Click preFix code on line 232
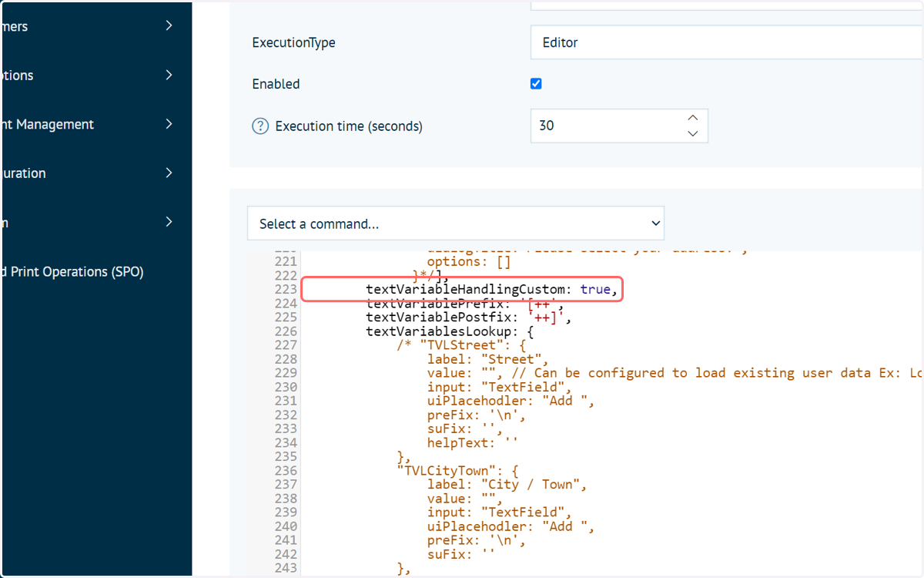This screenshot has width=924, height=578. (x=477, y=415)
